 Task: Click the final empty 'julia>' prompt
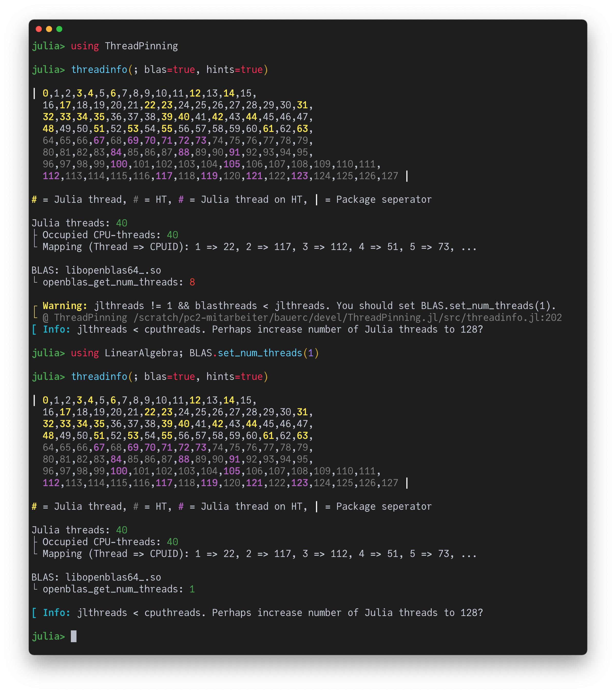pyautogui.click(x=49, y=636)
